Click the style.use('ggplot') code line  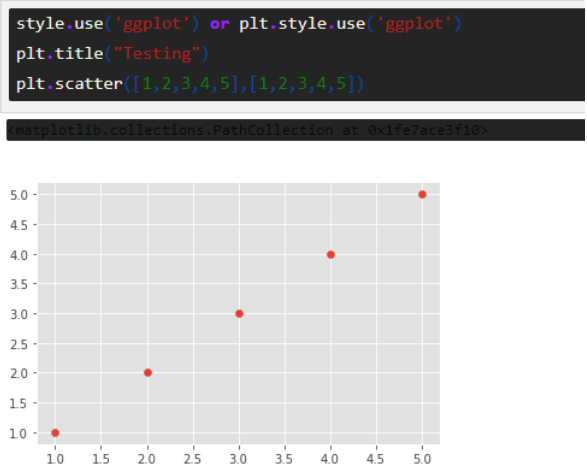coord(238,24)
